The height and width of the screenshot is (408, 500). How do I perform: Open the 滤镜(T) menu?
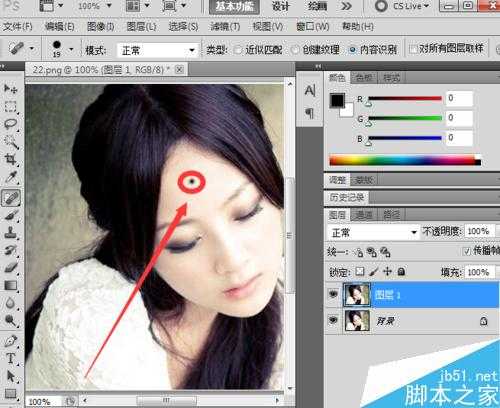click(x=225, y=26)
